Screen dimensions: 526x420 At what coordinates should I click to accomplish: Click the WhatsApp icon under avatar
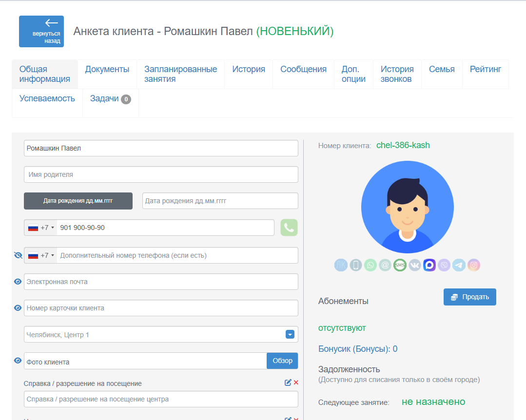pos(370,265)
